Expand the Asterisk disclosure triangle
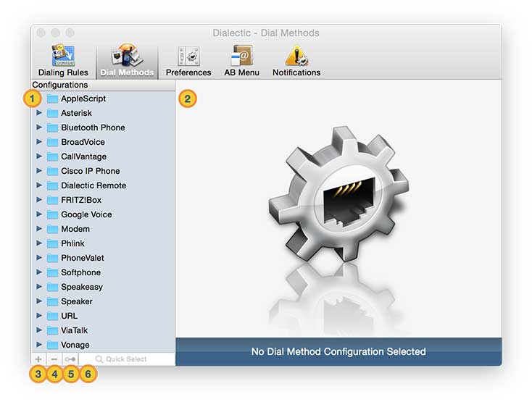Screen dimensions: 532x402 coord(39,112)
